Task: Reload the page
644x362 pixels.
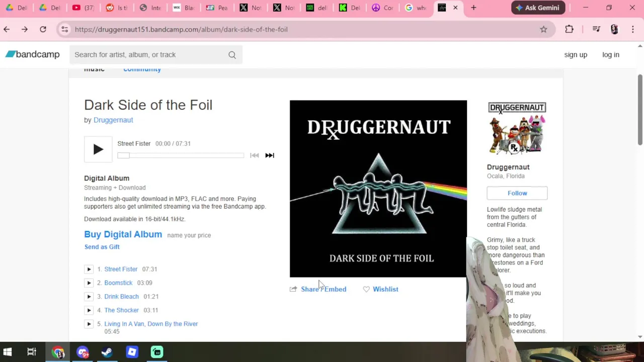Action: (43, 29)
